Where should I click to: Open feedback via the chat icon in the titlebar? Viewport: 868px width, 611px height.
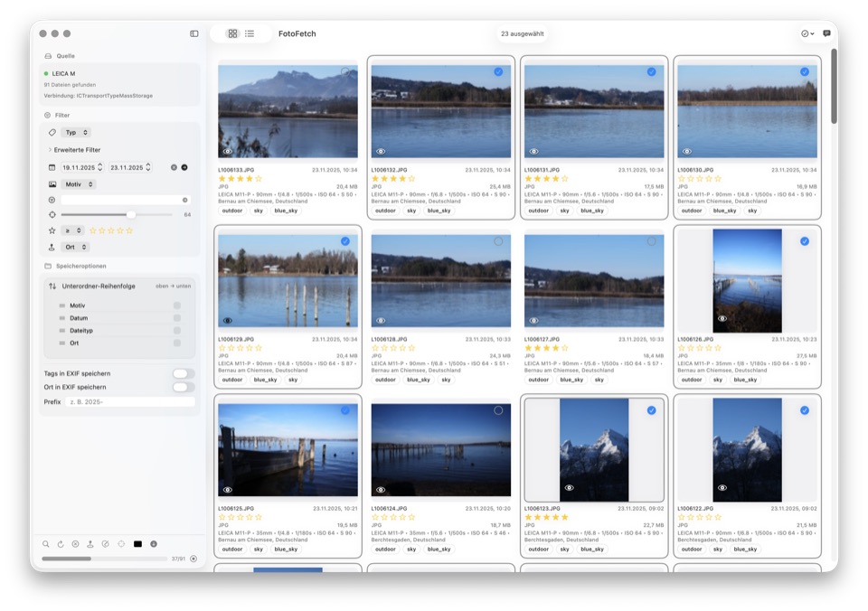[826, 33]
